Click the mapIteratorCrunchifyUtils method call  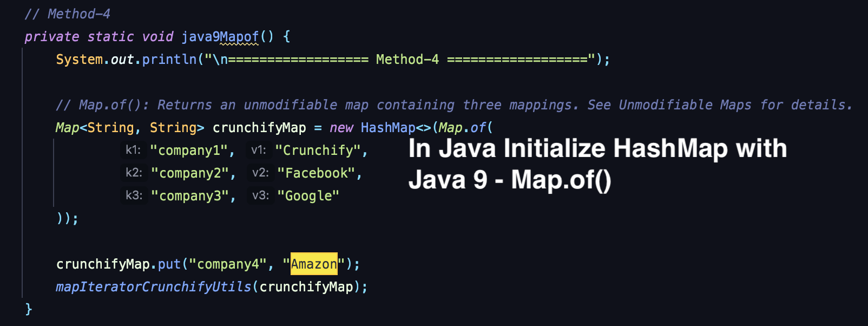[x=154, y=287]
